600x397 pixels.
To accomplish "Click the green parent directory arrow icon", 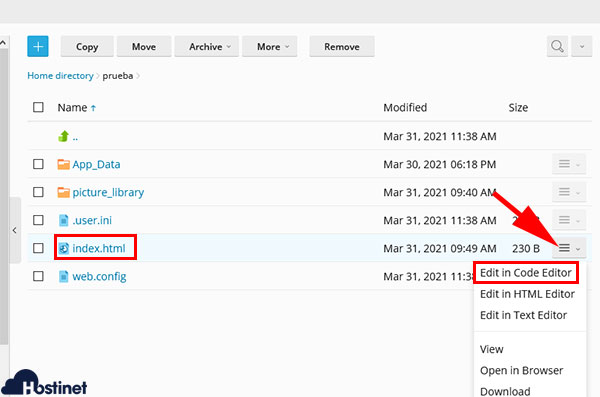I will click(x=64, y=136).
